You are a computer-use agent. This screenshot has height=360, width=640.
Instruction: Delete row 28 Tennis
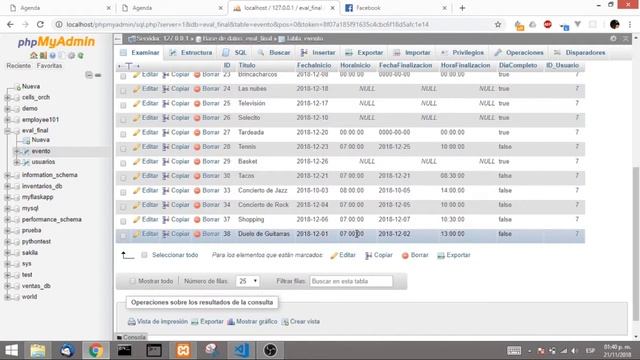pos(207,147)
